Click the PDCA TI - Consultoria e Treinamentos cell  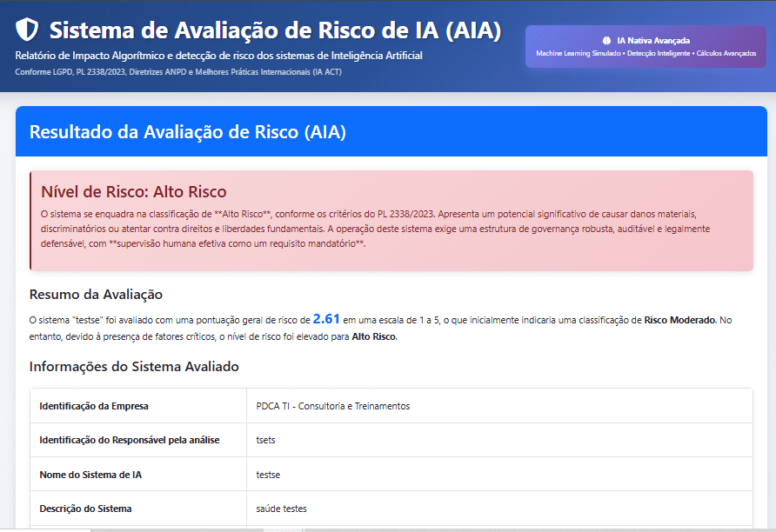coord(332,406)
